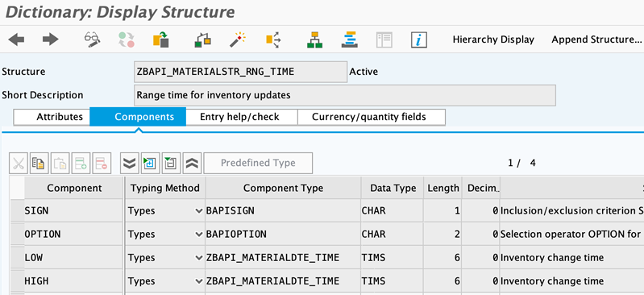
Task: Click ZBAPI_MATERIALDTE_TIME in the LOW row
Action: click(x=283, y=258)
